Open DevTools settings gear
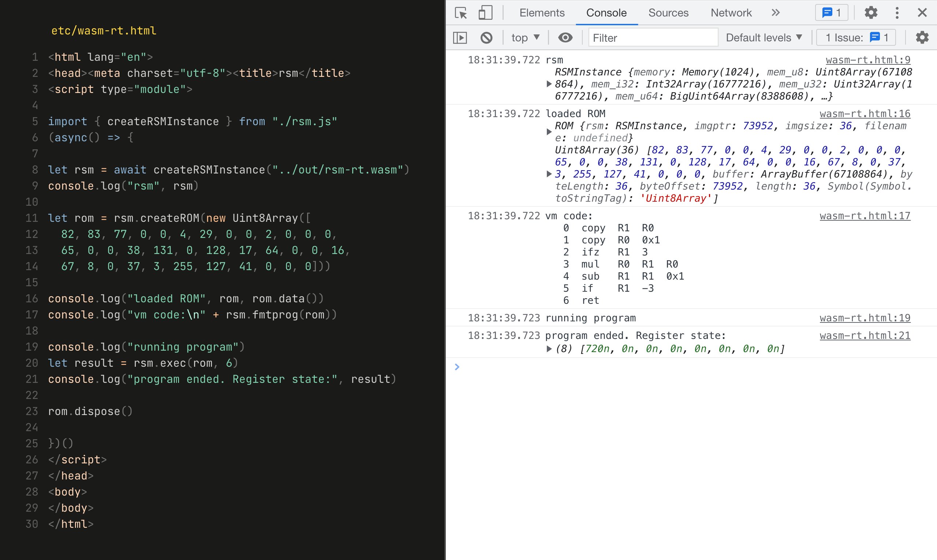The height and width of the screenshot is (560, 937). [x=871, y=12]
